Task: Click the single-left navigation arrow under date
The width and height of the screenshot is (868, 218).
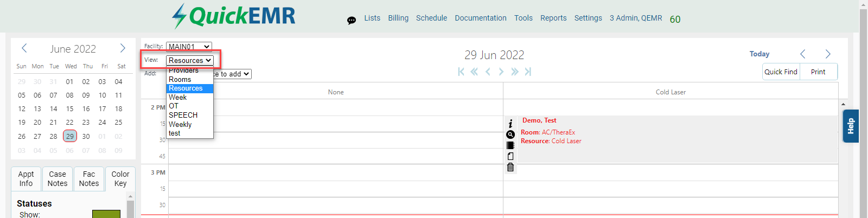Action: coord(488,72)
